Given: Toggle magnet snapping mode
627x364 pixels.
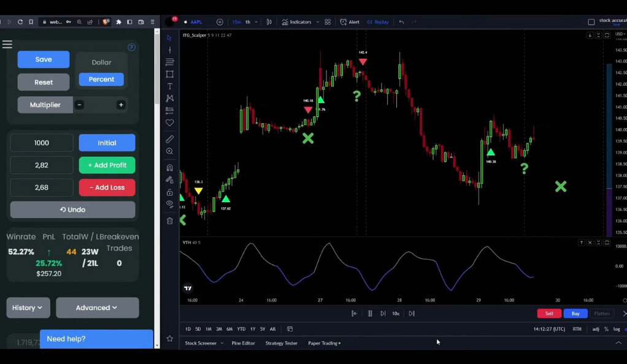Looking at the screenshot, I should pyautogui.click(x=169, y=168).
